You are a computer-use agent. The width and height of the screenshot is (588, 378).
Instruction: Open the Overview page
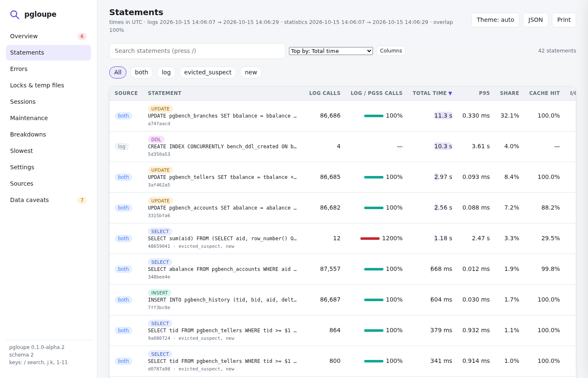48,36
